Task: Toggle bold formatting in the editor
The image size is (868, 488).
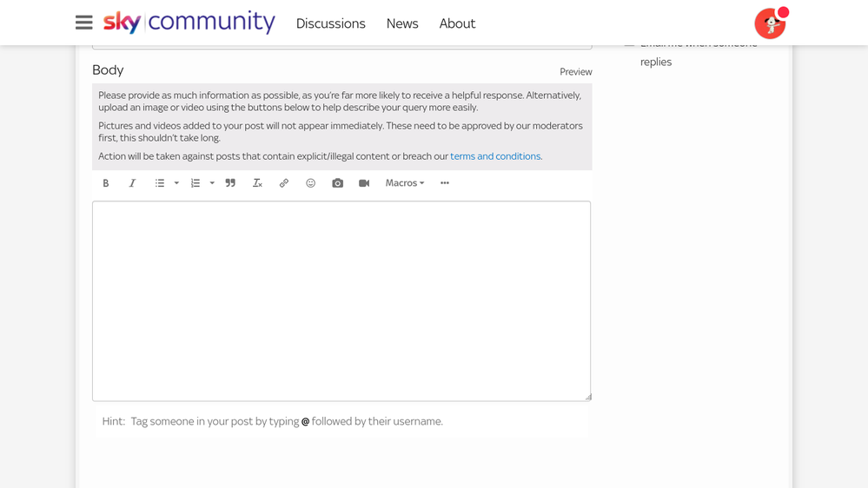Action: (106, 183)
